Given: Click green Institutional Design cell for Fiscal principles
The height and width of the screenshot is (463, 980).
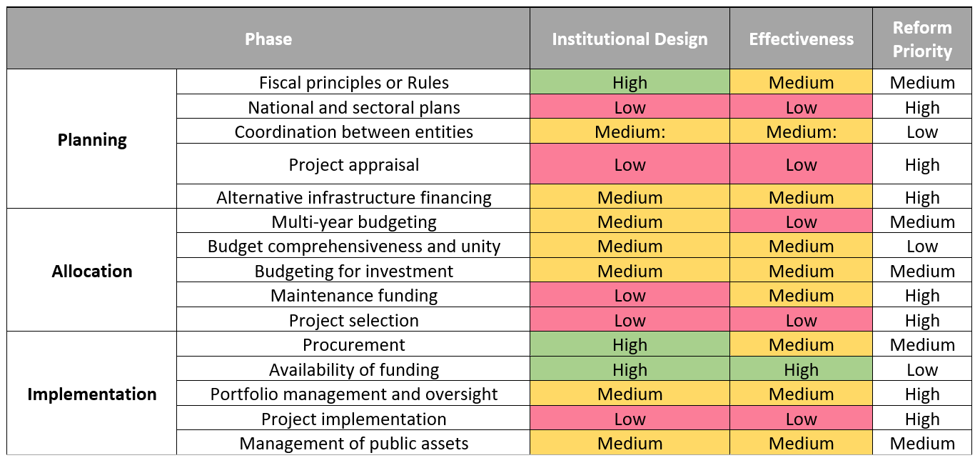Looking at the screenshot, I should (x=630, y=82).
